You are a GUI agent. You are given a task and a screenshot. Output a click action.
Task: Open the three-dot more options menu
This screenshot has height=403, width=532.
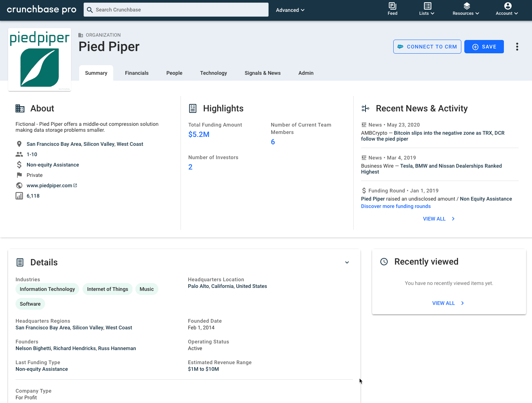pyautogui.click(x=517, y=47)
